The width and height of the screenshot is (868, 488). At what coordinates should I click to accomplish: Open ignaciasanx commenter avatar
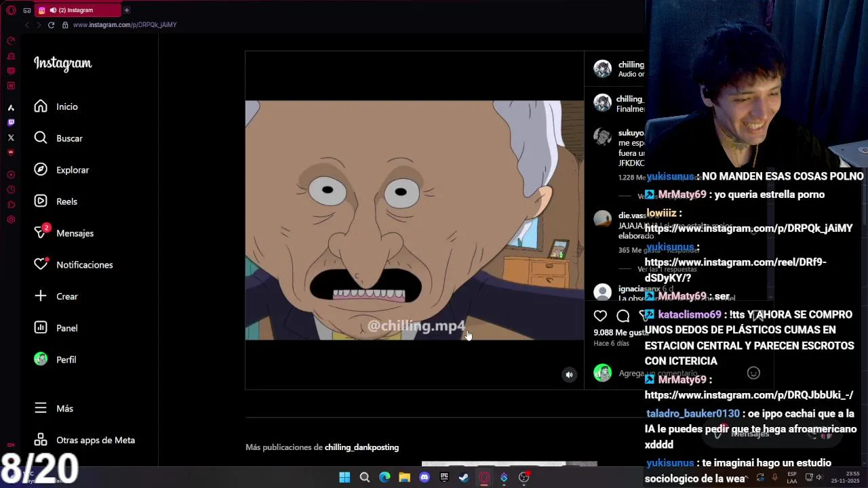tap(602, 292)
